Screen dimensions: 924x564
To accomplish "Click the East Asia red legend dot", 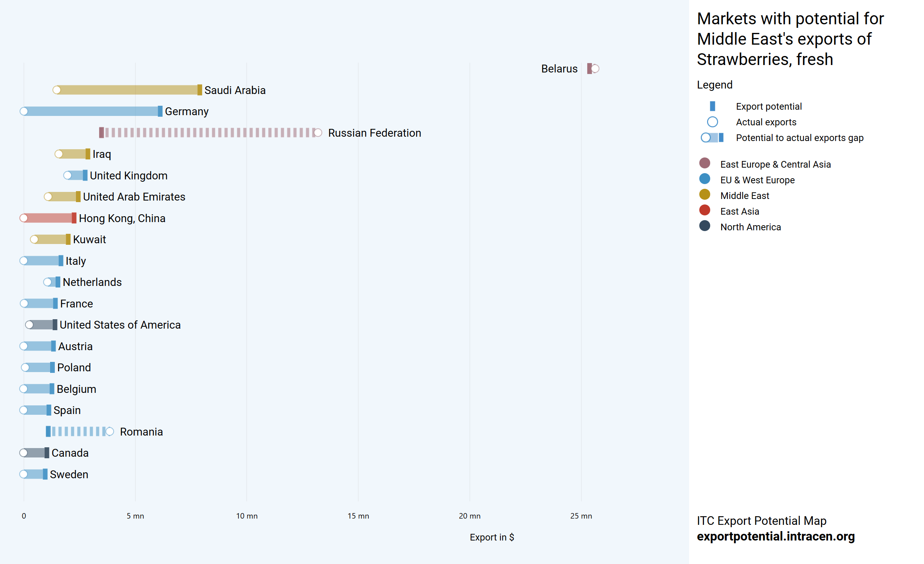I will (x=704, y=210).
